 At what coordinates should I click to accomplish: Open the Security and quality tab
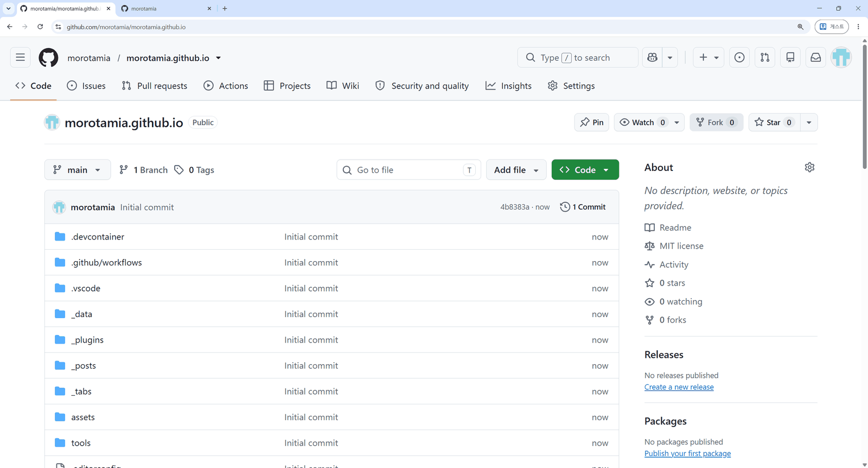[422, 86]
